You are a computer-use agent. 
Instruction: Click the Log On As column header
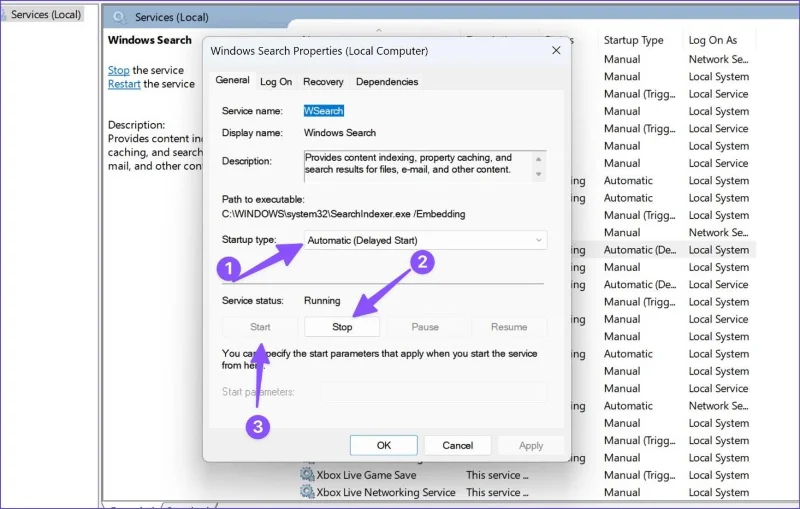coord(713,40)
